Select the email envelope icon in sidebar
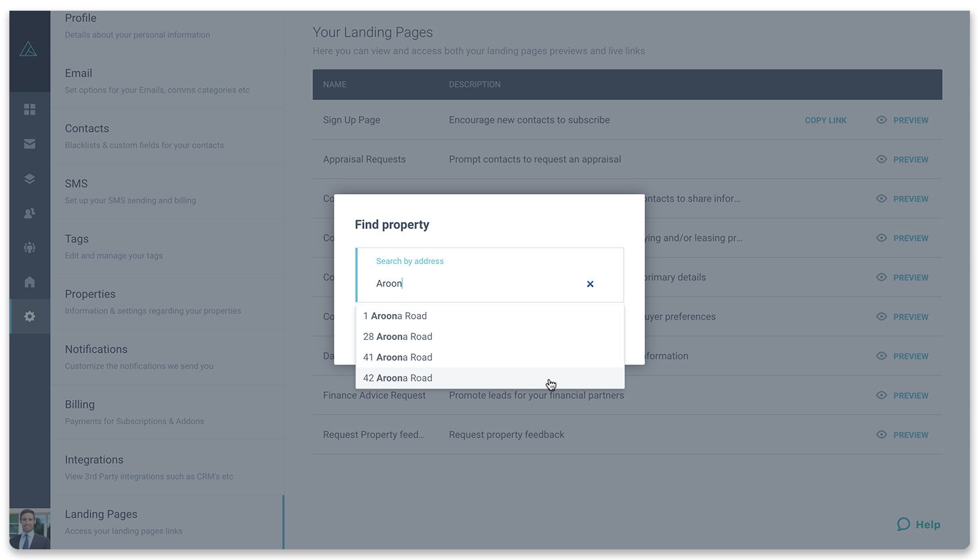Screen dimensions: 980x560 click(x=29, y=144)
